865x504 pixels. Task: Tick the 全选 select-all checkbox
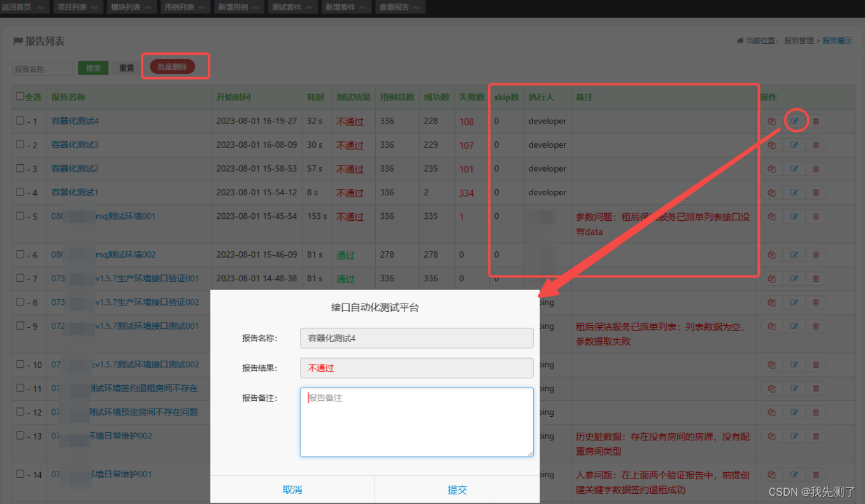coord(20,97)
